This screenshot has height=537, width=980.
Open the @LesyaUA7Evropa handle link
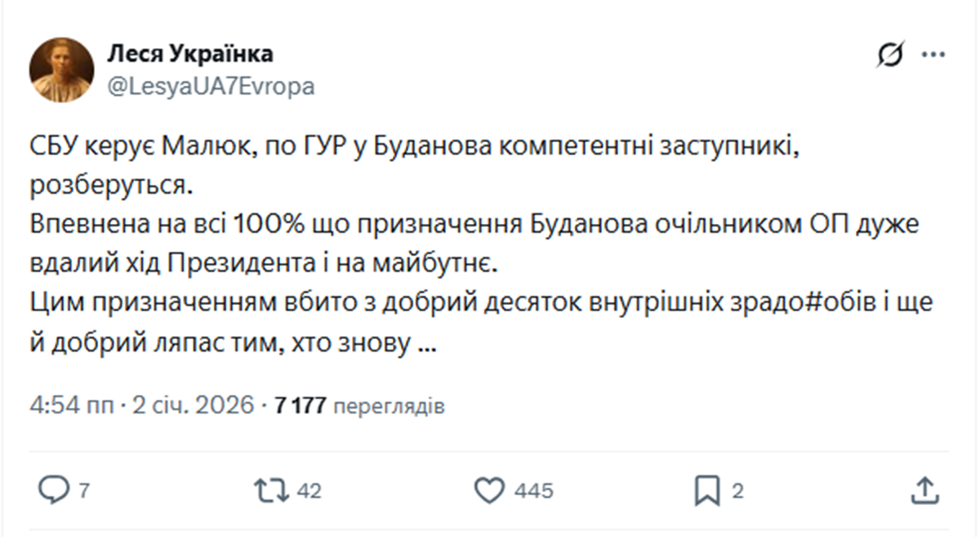(211, 87)
